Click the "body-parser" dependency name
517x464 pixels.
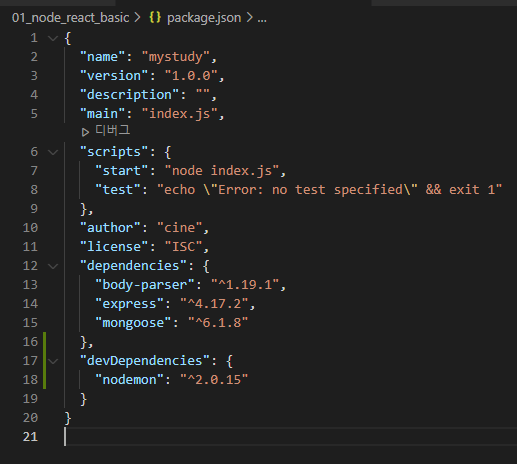pyautogui.click(x=145, y=285)
